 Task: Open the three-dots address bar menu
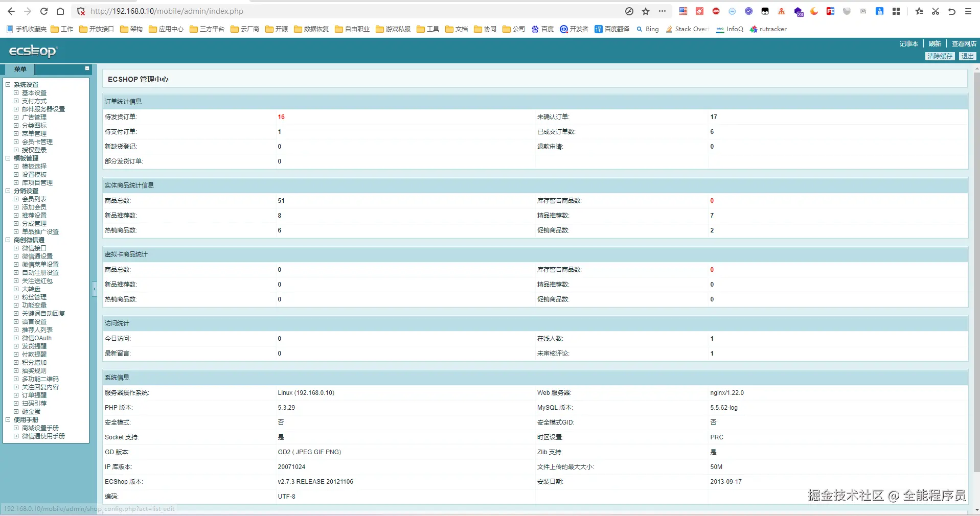click(662, 11)
